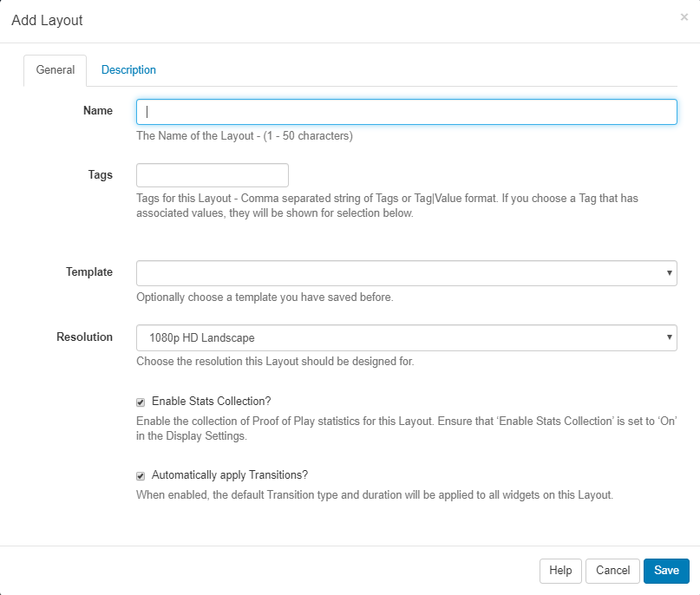Close the Add Layout dialog with X
This screenshot has height=595, width=700.
tap(684, 16)
